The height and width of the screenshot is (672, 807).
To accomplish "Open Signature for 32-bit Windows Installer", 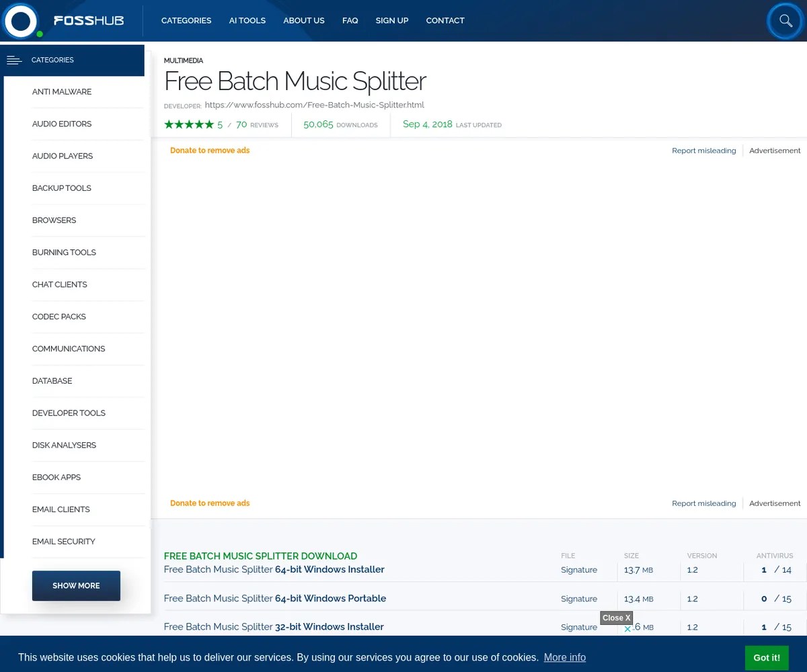I will click(x=579, y=627).
